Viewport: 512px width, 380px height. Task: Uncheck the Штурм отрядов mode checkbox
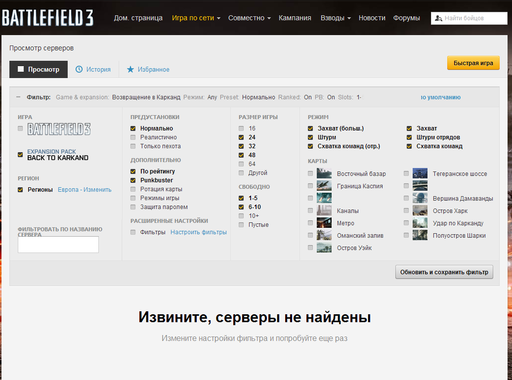(x=409, y=137)
